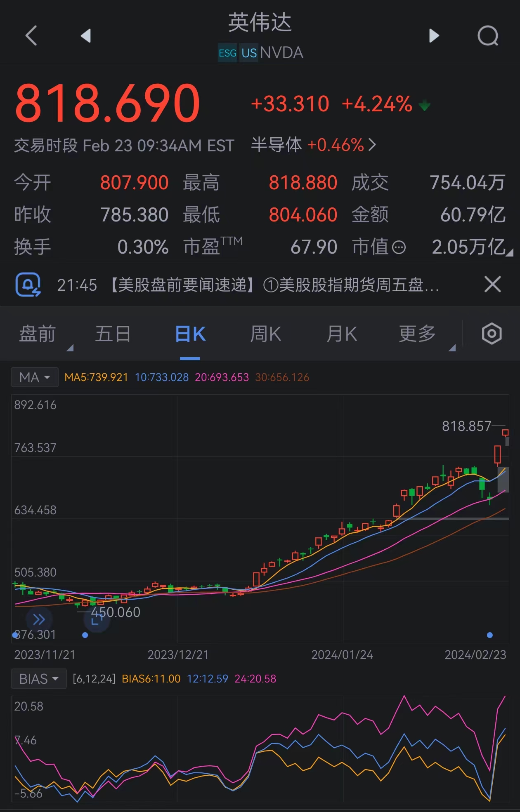
Task: Tap the market cap info icon
Action: (x=399, y=247)
